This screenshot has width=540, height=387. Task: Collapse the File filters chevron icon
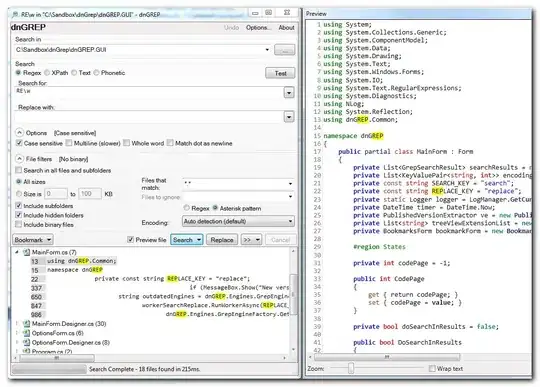point(20,159)
